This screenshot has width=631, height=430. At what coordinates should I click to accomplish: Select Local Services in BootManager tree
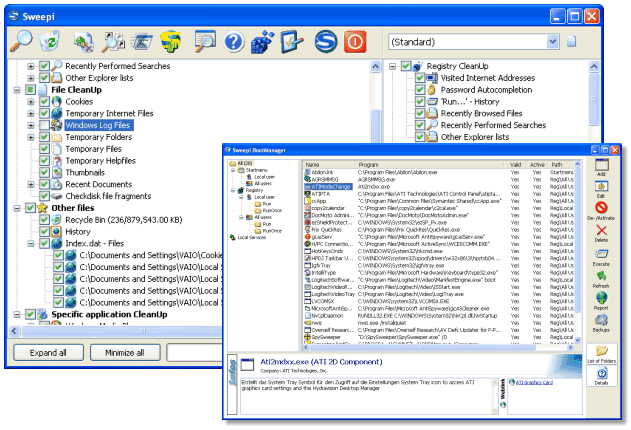pyautogui.click(x=252, y=238)
